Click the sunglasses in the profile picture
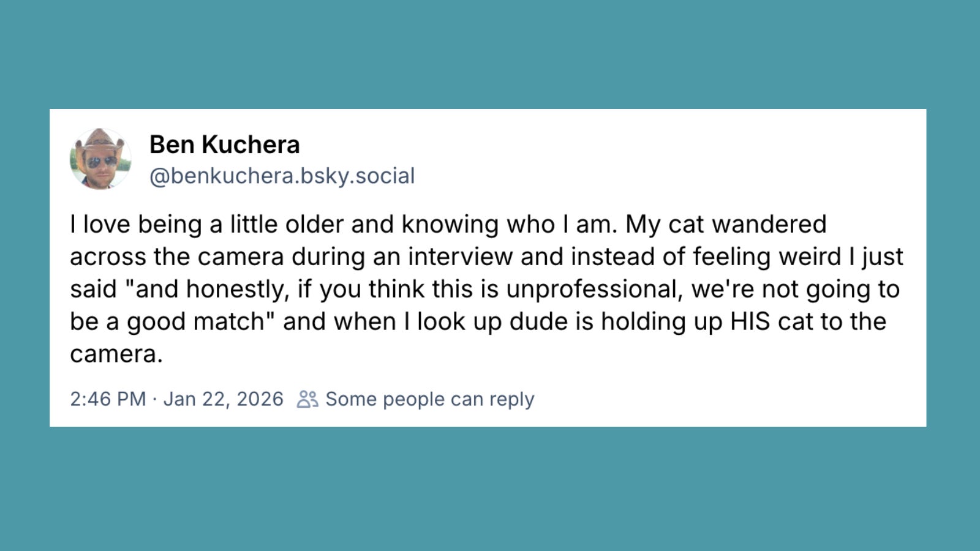980x551 pixels. [x=102, y=162]
